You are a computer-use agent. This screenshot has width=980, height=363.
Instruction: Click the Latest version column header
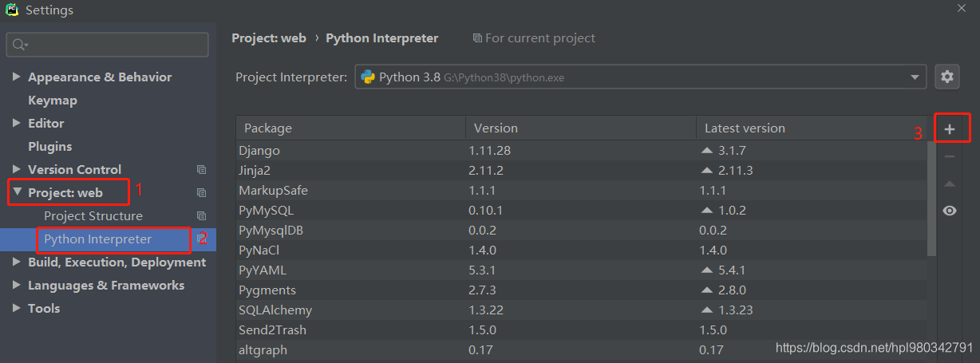[x=810, y=128]
